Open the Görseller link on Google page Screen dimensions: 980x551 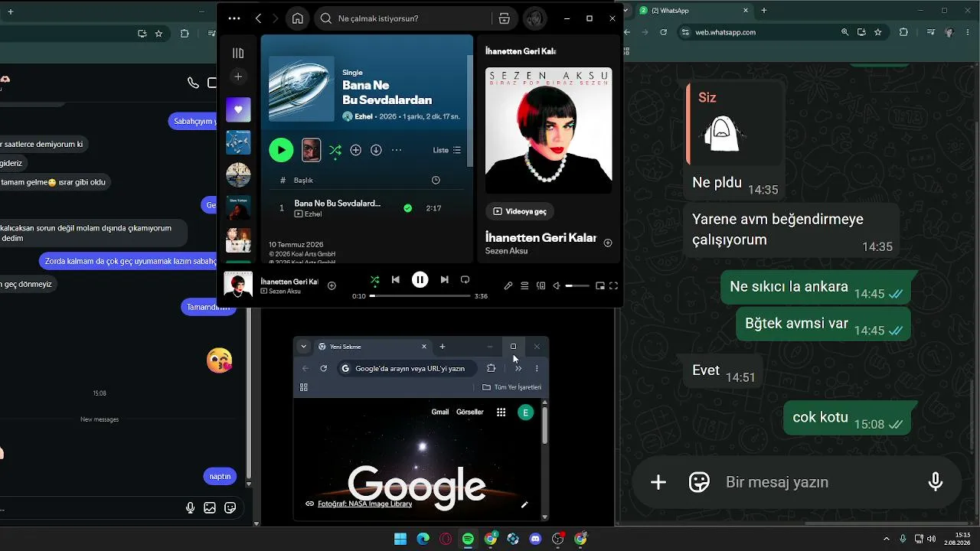(470, 412)
